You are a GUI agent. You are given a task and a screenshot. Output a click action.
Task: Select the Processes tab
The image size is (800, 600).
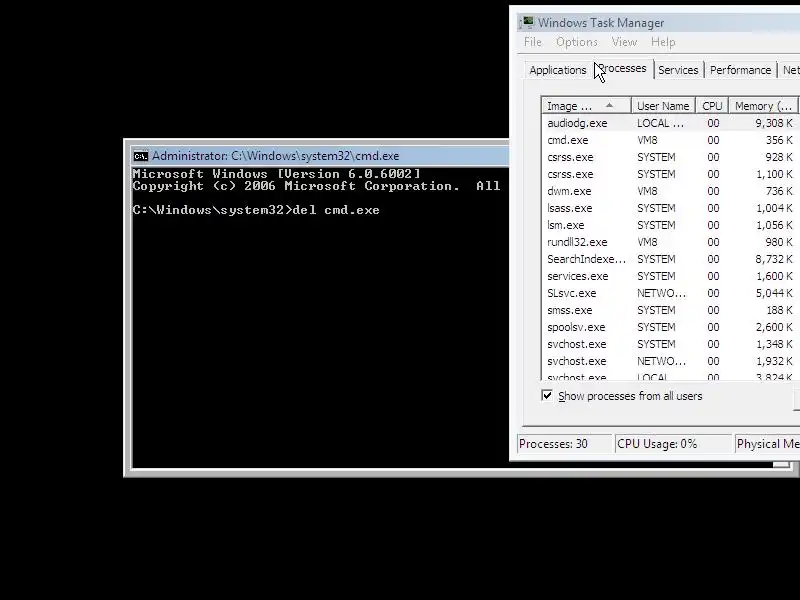click(x=622, y=68)
